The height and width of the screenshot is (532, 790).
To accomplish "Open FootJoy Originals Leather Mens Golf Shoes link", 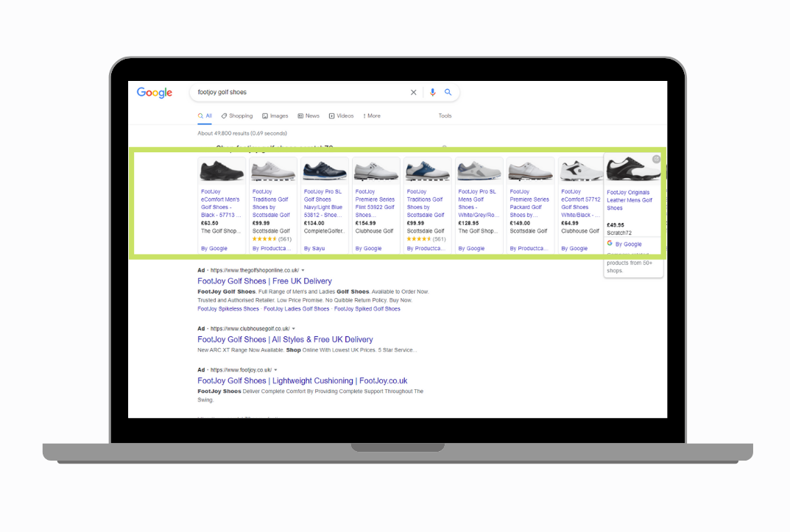I will point(629,200).
